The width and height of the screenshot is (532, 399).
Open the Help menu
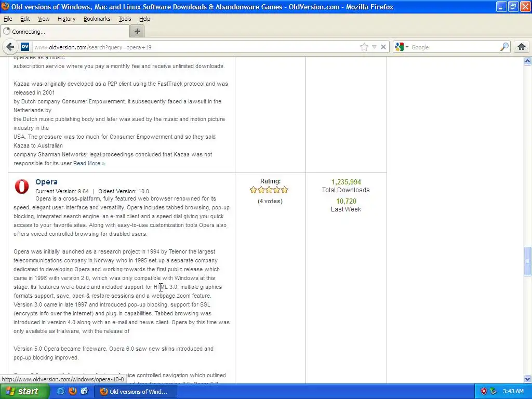point(144,19)
